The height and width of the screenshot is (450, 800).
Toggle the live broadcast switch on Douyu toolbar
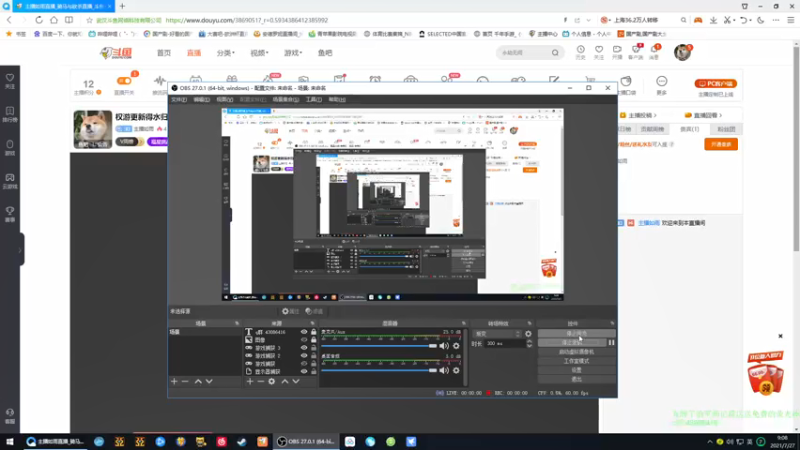pyautogui.click(x=124, y=81)
